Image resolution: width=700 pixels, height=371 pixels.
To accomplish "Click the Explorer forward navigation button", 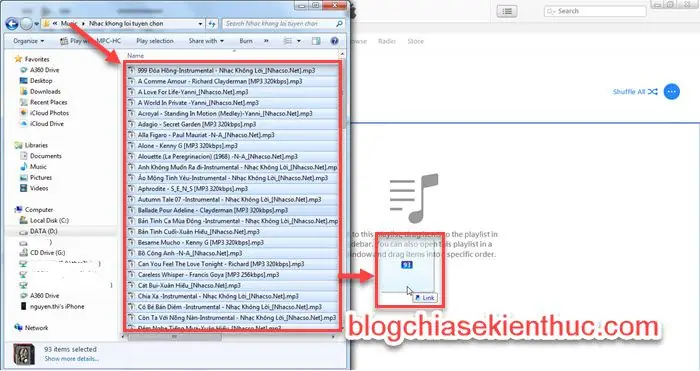I will (x=26, y=24).
